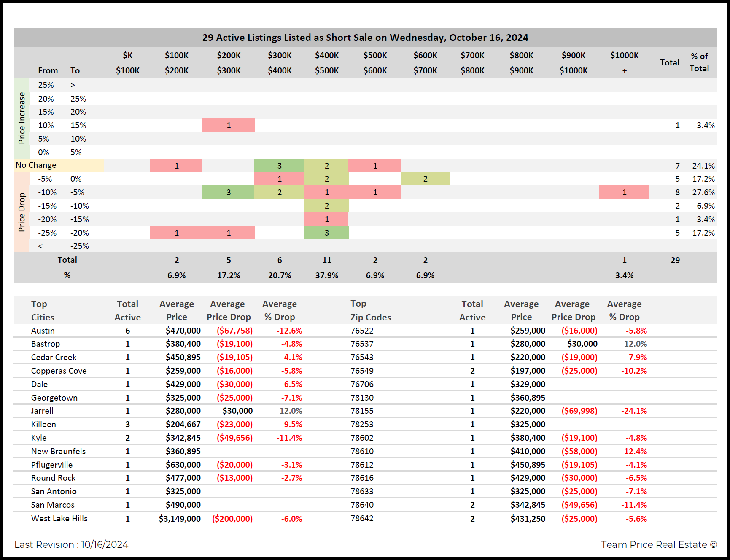The width and height of the screenshot is (730, 560).
Task: Click the % of Total column header
Action: click(699, 62)
